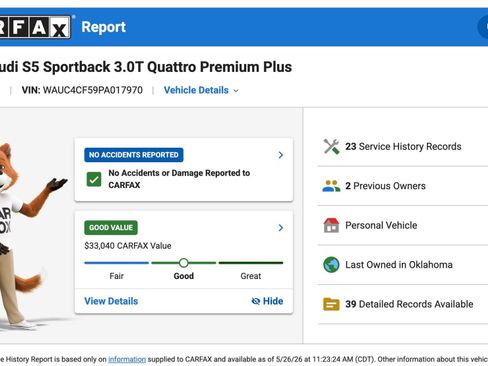This screenshot has width=488, height=366.
Task: Click the 'Great' slider label
Action: coord(251,276)
